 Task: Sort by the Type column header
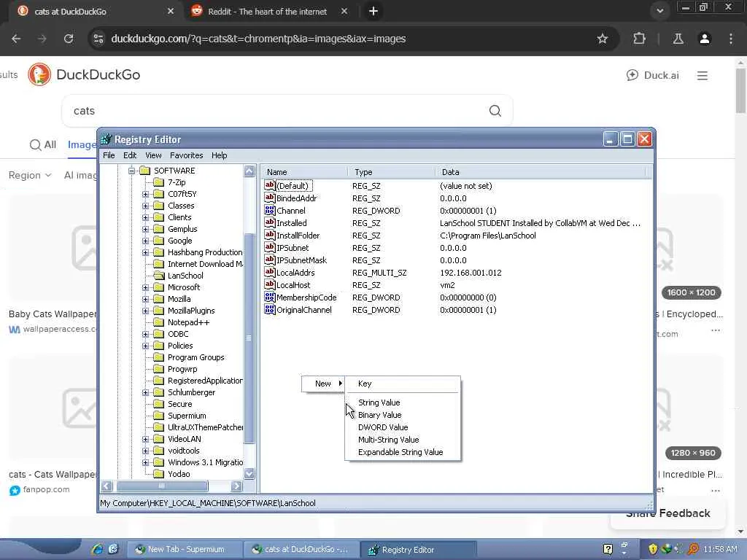(x=391, y=172)
